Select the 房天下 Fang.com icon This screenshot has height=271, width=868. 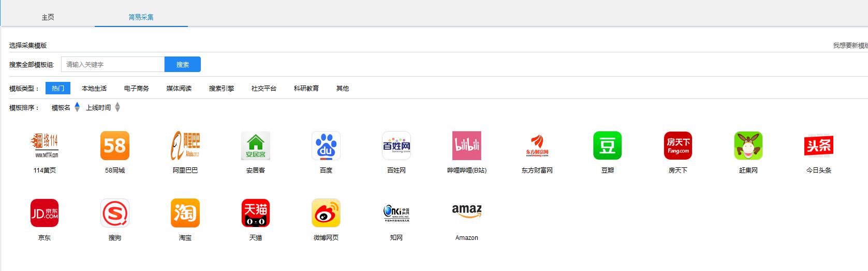[678, 146]
